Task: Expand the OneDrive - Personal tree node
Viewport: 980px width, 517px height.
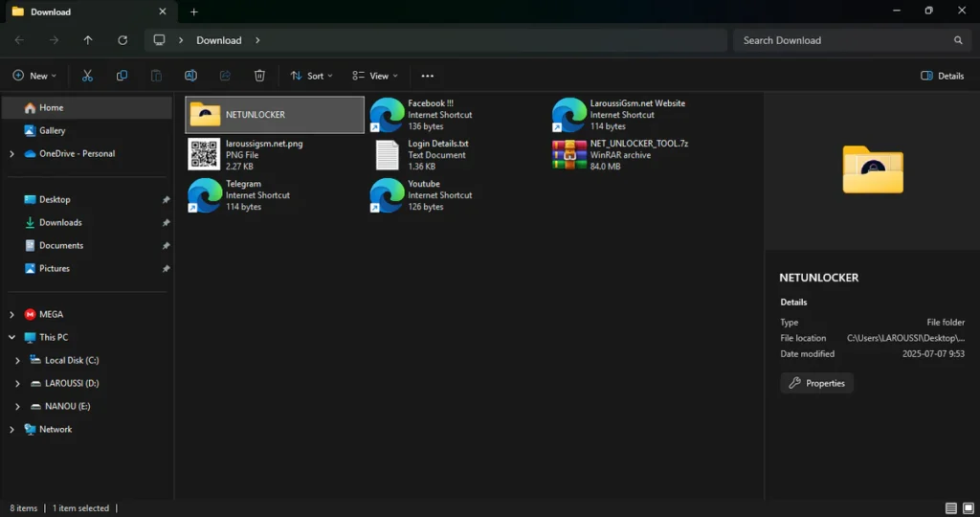Action: pyautogui.click(x=11, y=154)
